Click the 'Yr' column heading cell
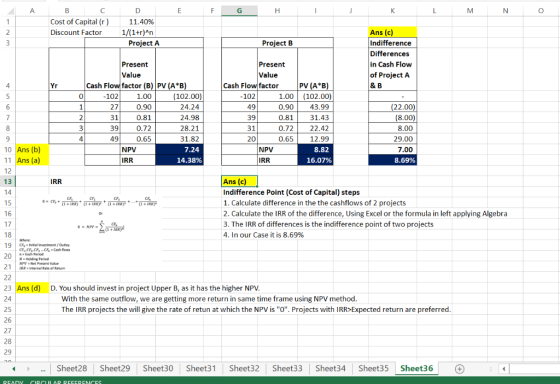 click(x=67, y=69)
